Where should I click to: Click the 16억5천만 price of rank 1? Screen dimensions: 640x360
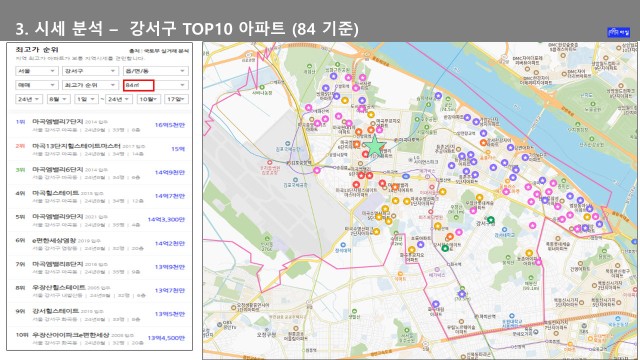click(170, 125)
